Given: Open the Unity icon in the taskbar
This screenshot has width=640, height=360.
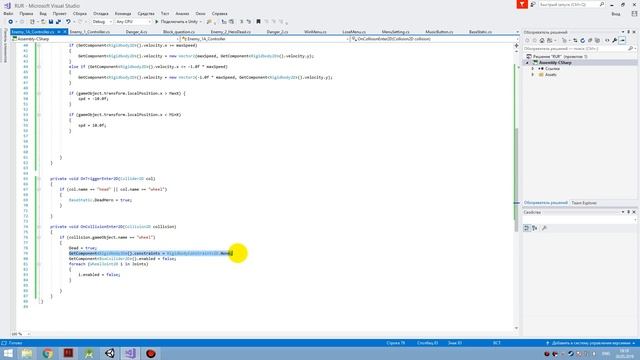Looking at the screenshot, I should pyautogui.click(x=109, y=353).
